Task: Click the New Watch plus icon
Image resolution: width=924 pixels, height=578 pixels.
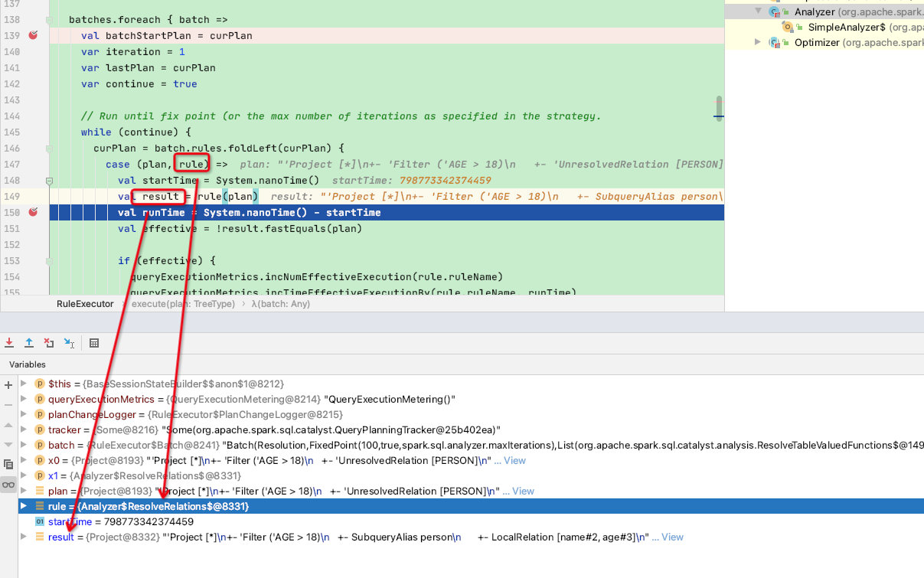Action: tap(8, 385)
